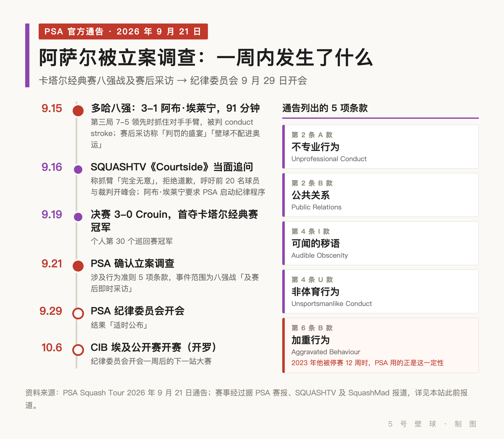The image size is (504, 439).
Task: Click the text Unprofessional Conduct
Action: pos(329,159)
